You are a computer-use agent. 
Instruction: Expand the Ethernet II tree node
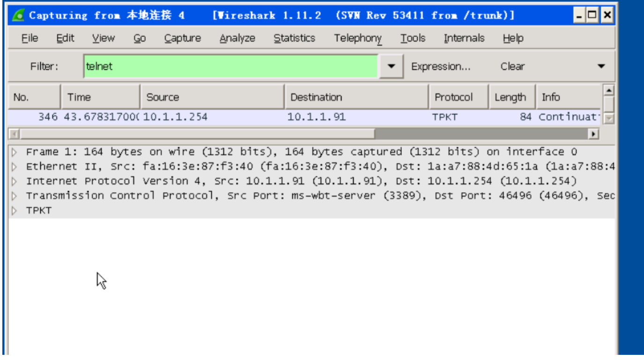click(15, 166)
